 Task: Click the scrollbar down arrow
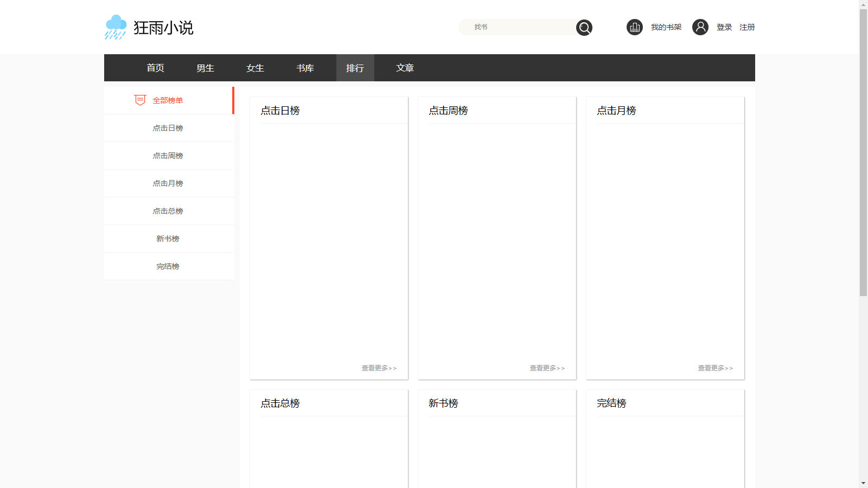coord(864,483)
